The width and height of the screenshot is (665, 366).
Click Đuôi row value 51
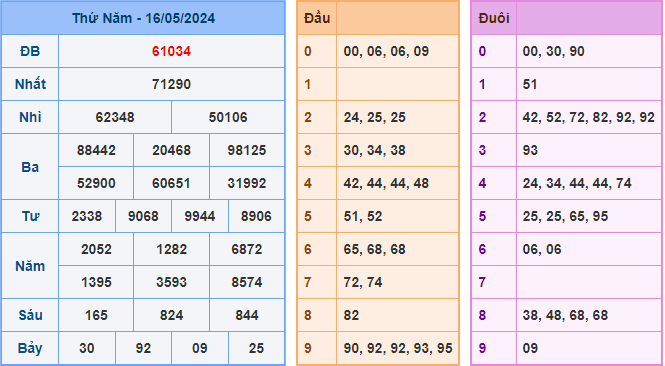tap(530, 84)
